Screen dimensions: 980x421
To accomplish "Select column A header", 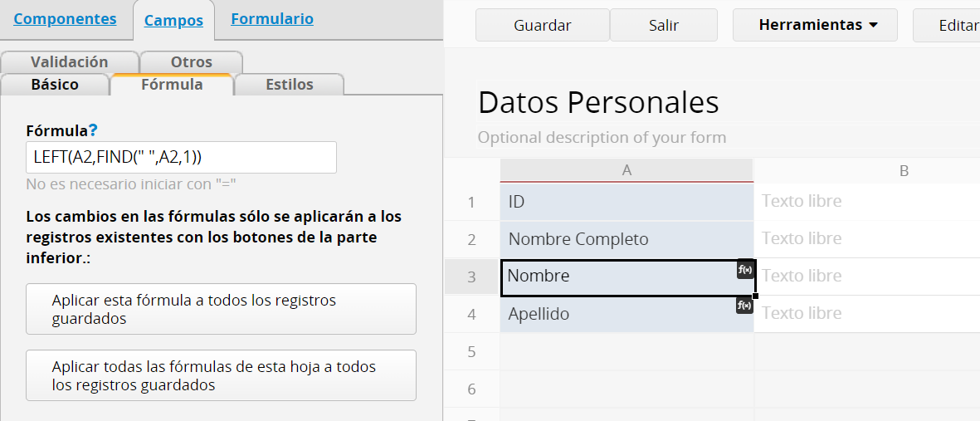I will click(x=627, y=170).
